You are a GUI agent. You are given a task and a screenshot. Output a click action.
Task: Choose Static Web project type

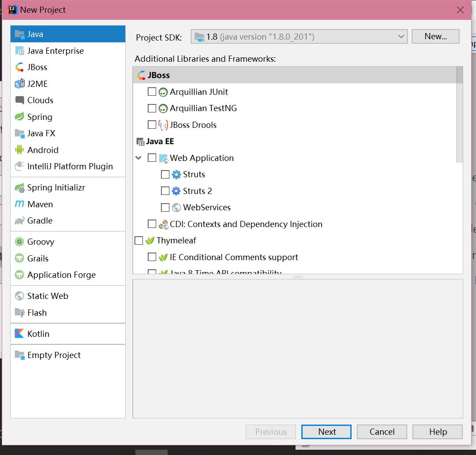coord(68,296)
